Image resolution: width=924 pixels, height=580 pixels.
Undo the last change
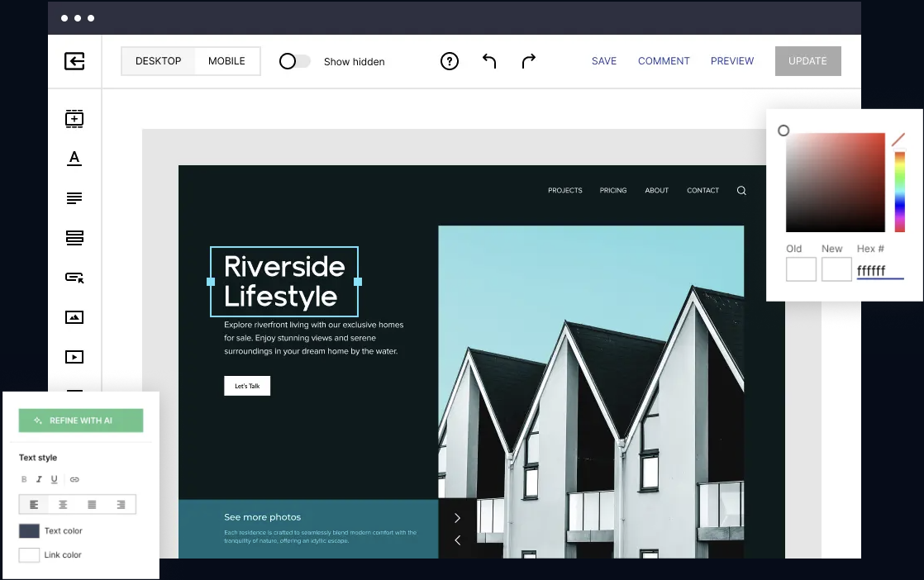[x=489, y=61]
